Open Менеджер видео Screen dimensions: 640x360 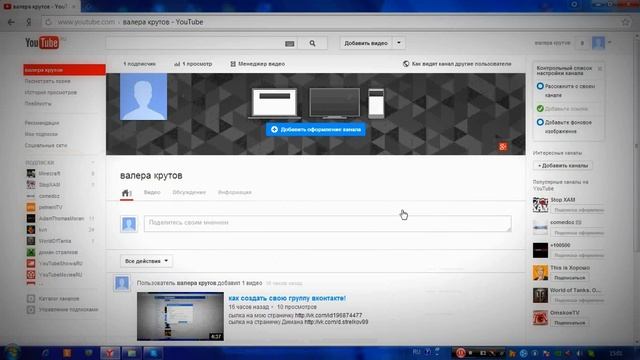[x=258, y=64]
